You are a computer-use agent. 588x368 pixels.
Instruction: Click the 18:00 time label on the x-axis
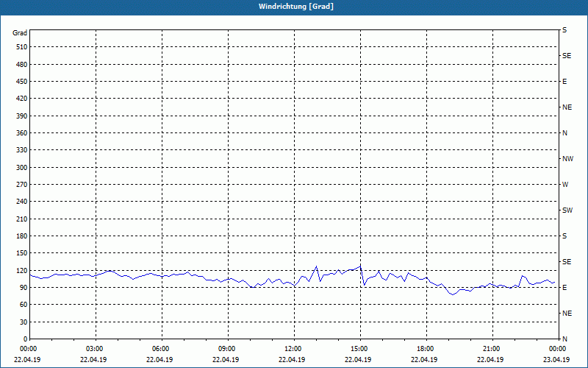click(426, 349)
